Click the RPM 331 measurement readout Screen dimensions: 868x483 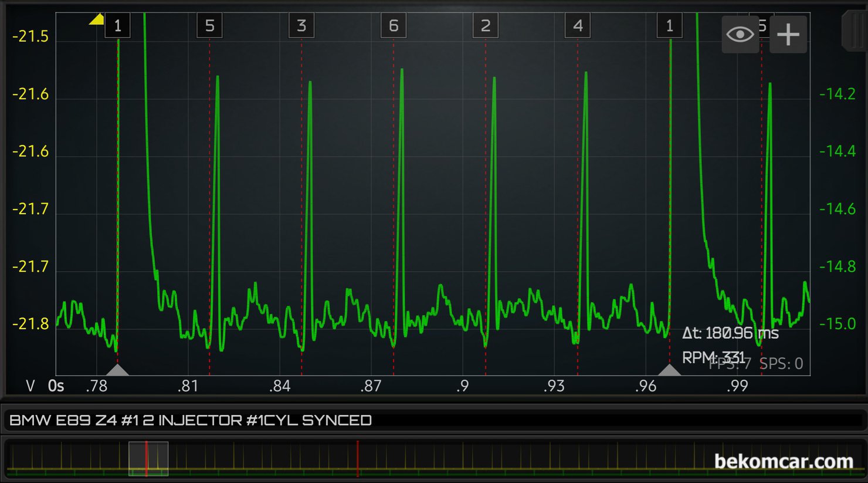pyautogui.click(x=713, y=357)
